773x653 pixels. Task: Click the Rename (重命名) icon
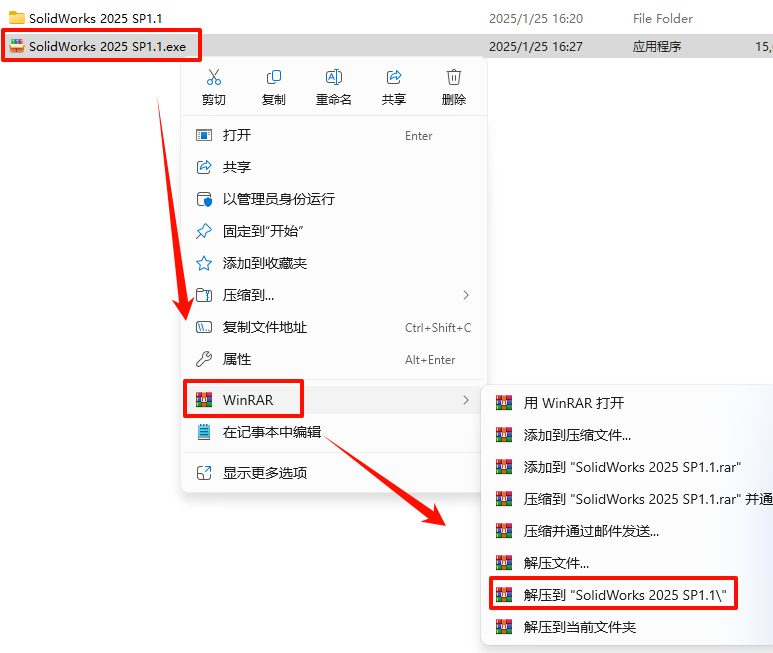pyautogui.click(x=334, y=77)
